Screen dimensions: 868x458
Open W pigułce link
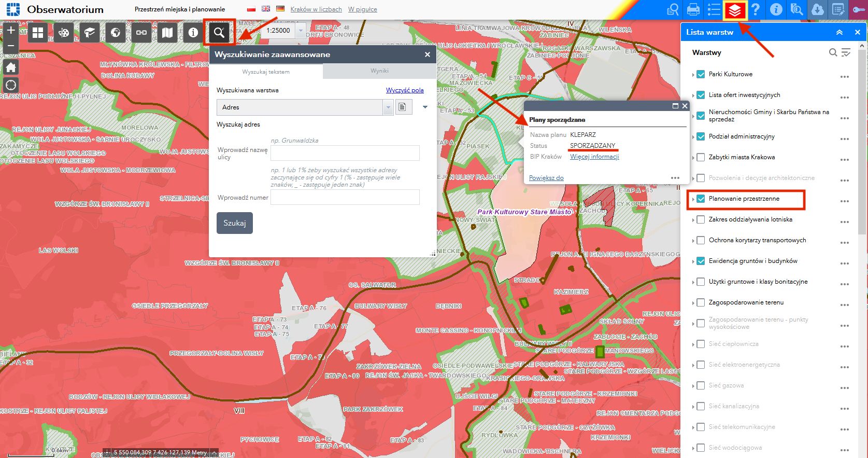(363, 9)
